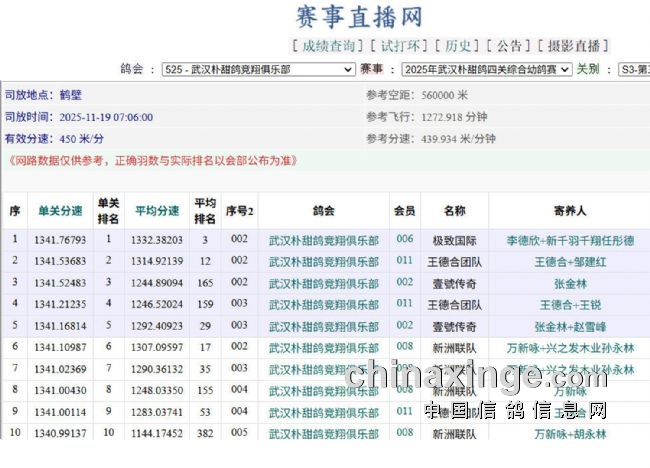
Task: Sort by 平均分速 column header
Action: (158, 211)
